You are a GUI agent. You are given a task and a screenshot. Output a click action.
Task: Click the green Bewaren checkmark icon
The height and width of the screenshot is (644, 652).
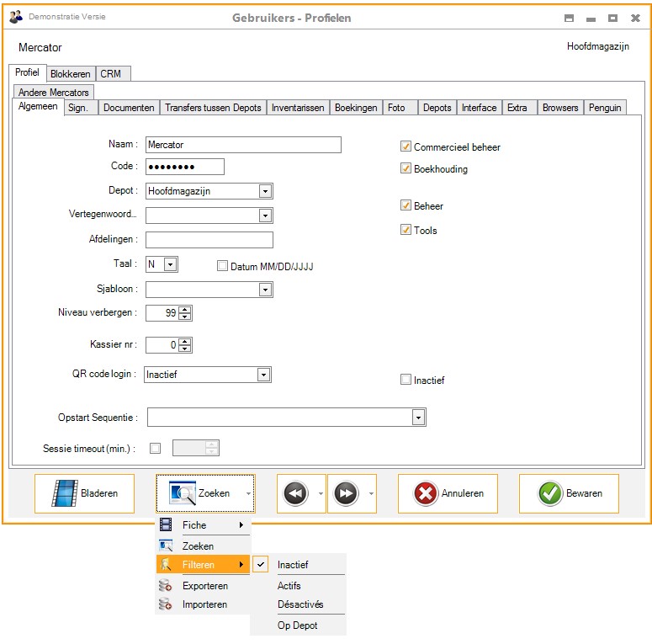point(550,493)
